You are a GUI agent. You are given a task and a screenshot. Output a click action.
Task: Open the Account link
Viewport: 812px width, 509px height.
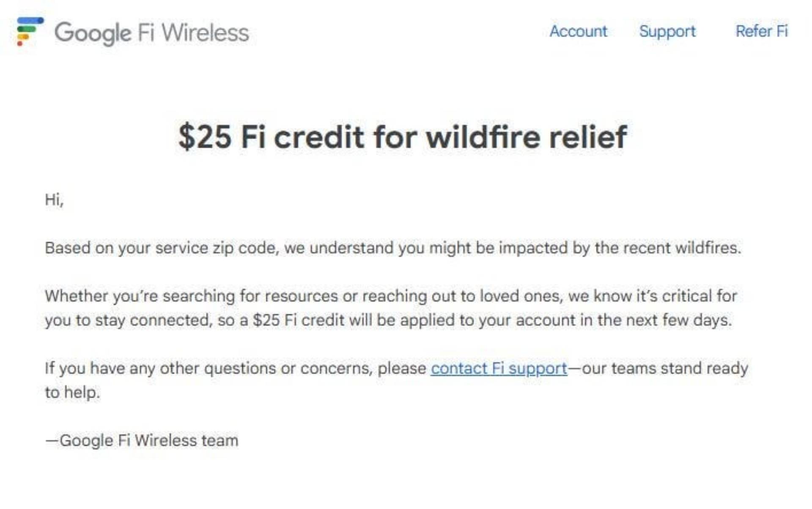(x=578, y=31)
